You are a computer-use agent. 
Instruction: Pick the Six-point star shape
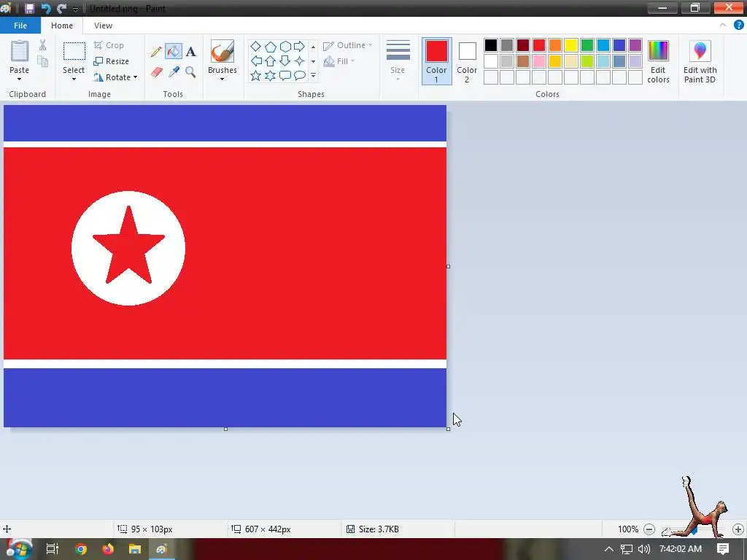[x=271, y=76]
